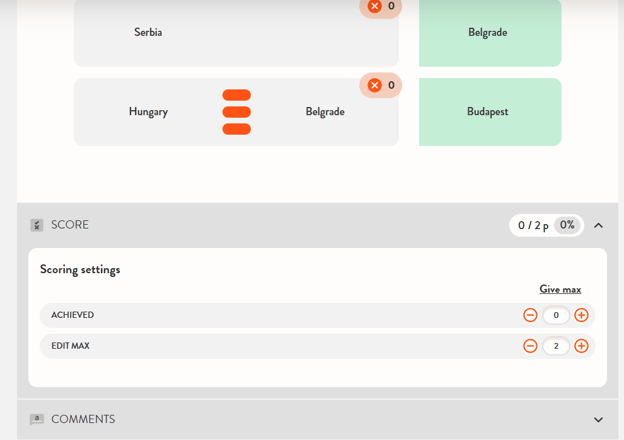624x440 pixels.
Task: Click the Belgrade answer in Hungary row
Action: click(x=325, y=112)
